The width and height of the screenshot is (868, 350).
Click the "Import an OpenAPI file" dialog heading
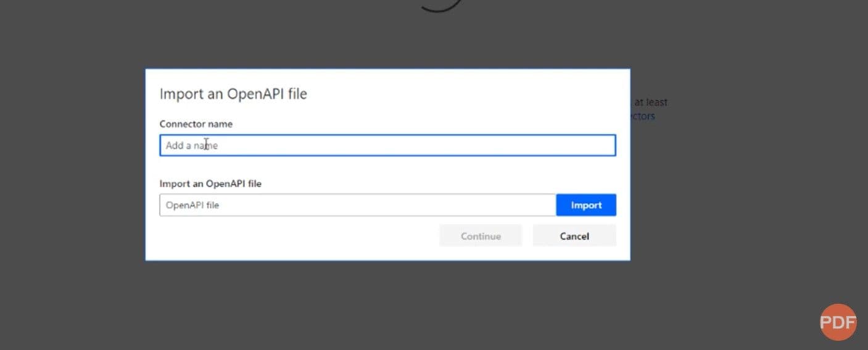tap(233, 94)
